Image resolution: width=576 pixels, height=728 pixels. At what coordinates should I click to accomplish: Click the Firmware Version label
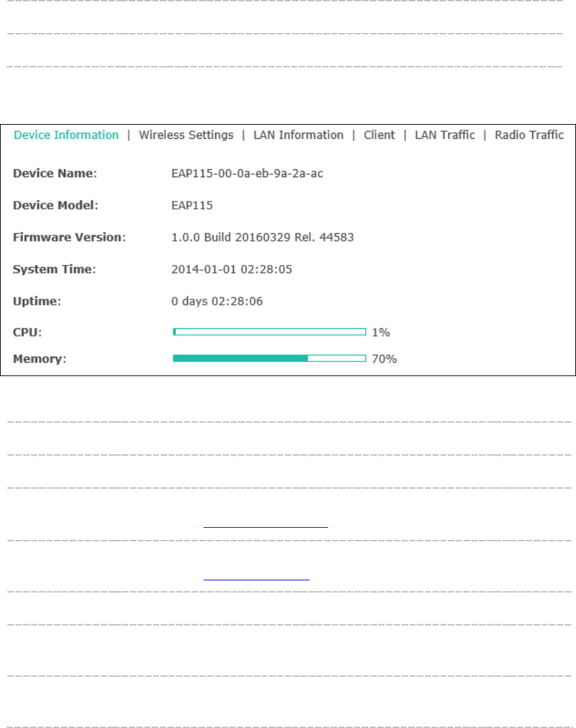click(69, 237)
